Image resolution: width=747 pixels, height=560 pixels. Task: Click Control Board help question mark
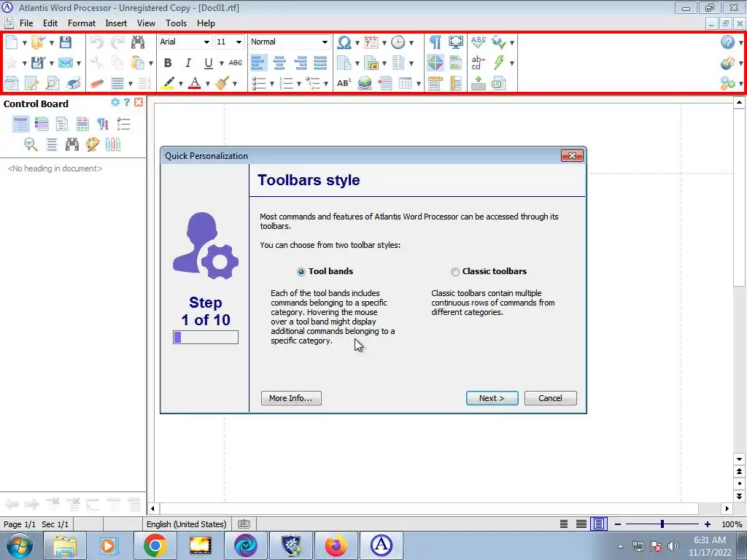click(127, 102)
